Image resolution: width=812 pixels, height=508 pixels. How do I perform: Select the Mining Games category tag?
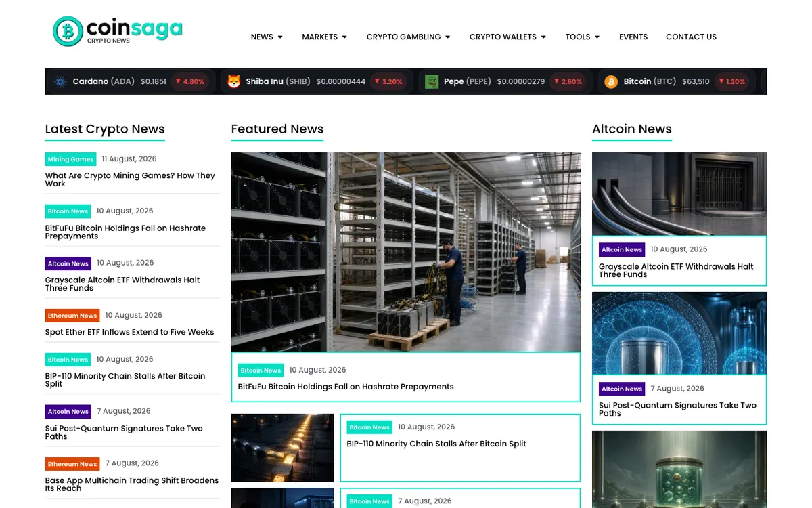click(x=70, y=159)
